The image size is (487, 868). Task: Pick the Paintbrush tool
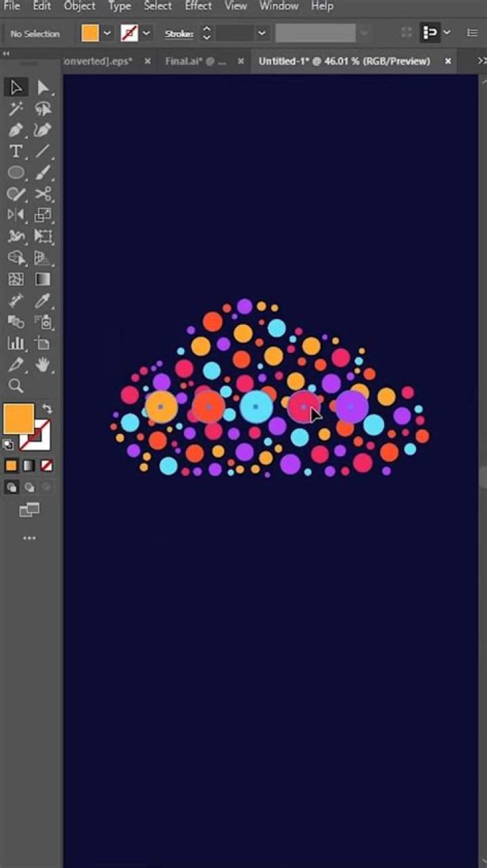43,173
